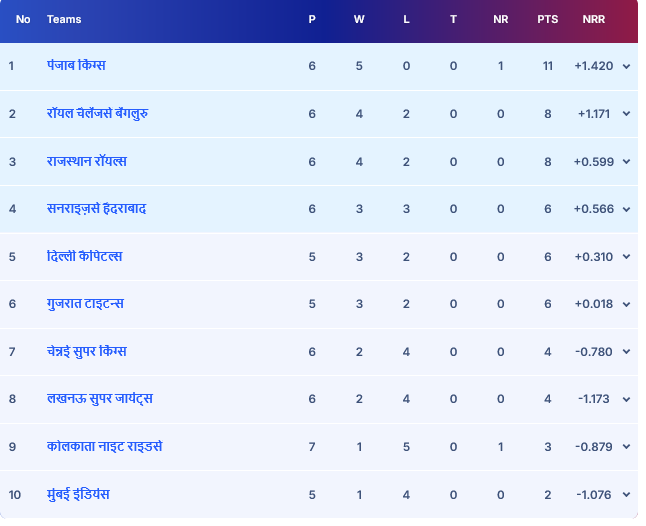The height and width of the screenshot is (526, 646).
Task: Expand the गुजरात टाइटन्स row chevron
Action: click(626, 304)
